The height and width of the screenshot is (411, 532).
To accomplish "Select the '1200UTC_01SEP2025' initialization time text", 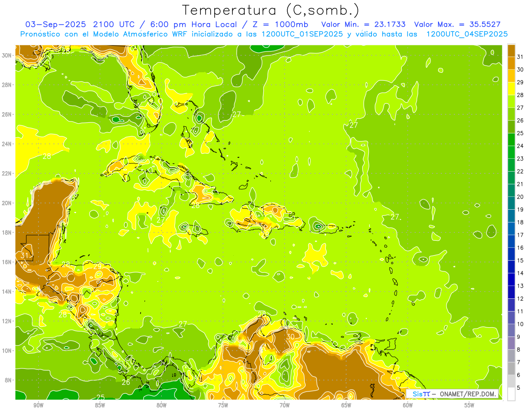I will [x=302, y=34].
